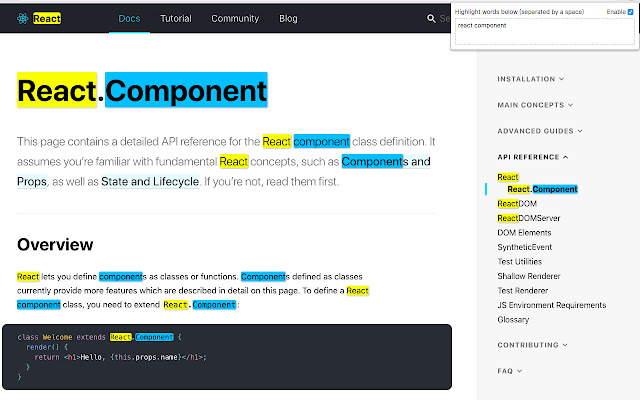Expand the Contributing sidebar section

(x=532, y=345)
